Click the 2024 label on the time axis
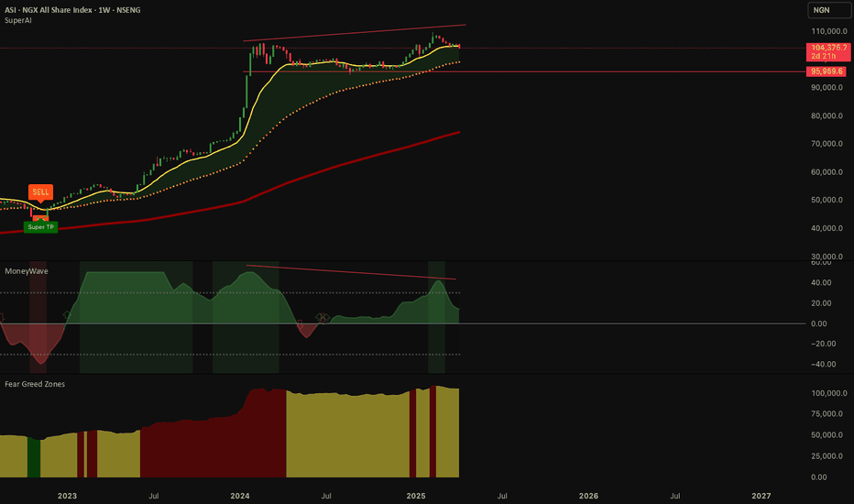Viewport: 854px width, 504px height. tap(240, 496)
